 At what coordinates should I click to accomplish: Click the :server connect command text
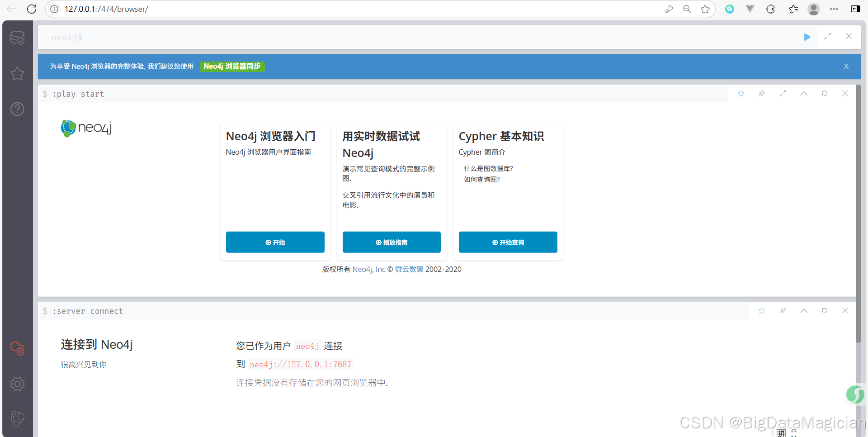88,311
